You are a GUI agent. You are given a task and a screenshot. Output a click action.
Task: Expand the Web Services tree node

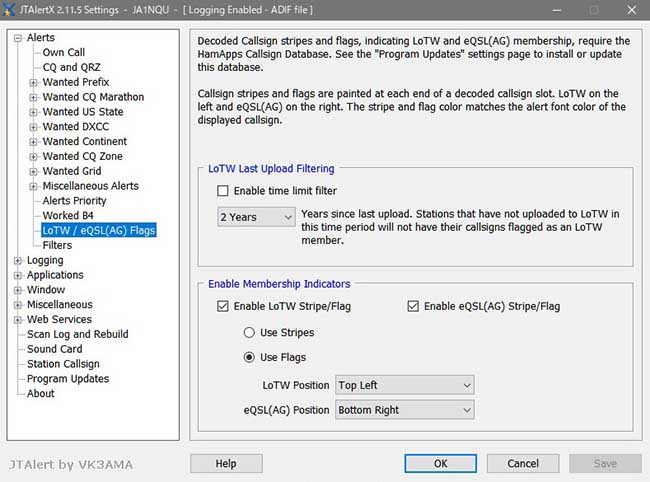tap(18, 320)
